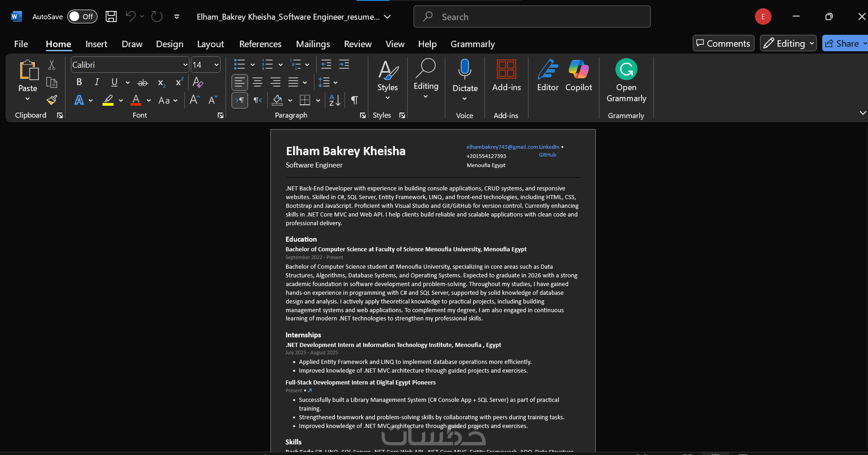This screenshot has width=868, height=455.
Task: Collapse the ribbon with the bottom-right chevron
Action: [x=863, y=113]
